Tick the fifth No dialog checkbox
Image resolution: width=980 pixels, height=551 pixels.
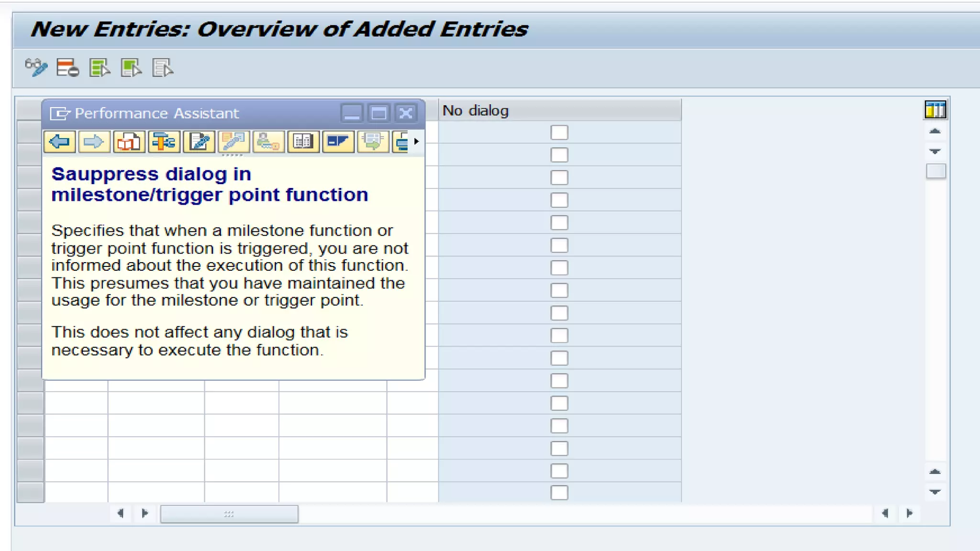click(x=559, y=222)
